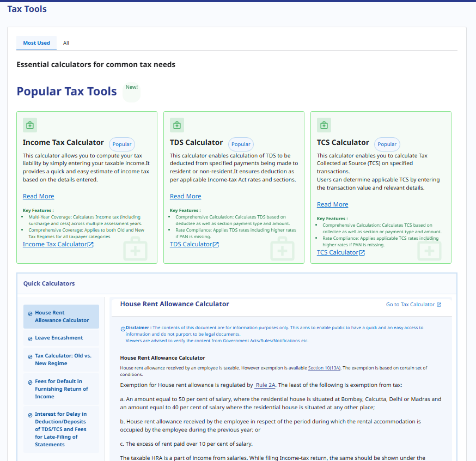
Task: Click icon next to Fees for Default in Furnishing Return
Action: 30,383
